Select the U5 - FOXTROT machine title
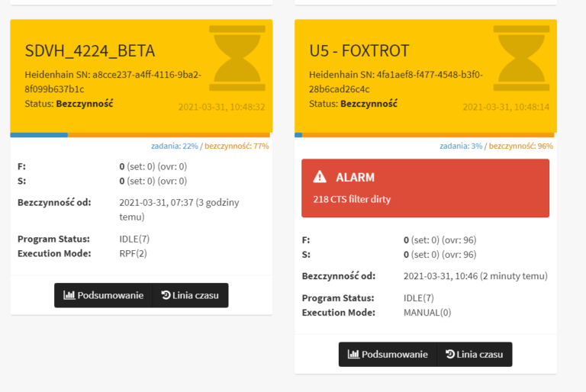Image resolution: width=586 pixels, height=392 pixels. pos(359,51)
